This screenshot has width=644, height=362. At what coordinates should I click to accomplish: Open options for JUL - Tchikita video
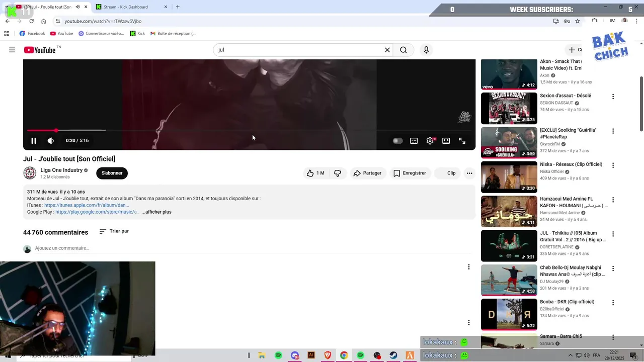613,234
